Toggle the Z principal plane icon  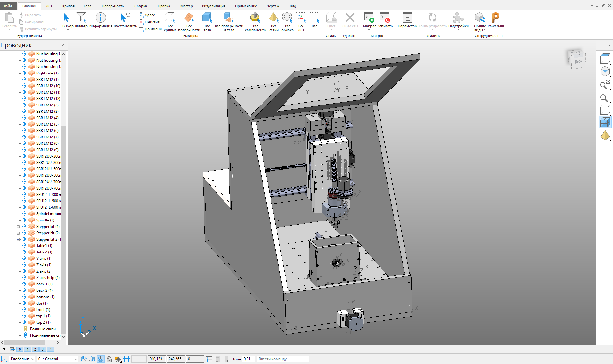click(x=100, y=359)
